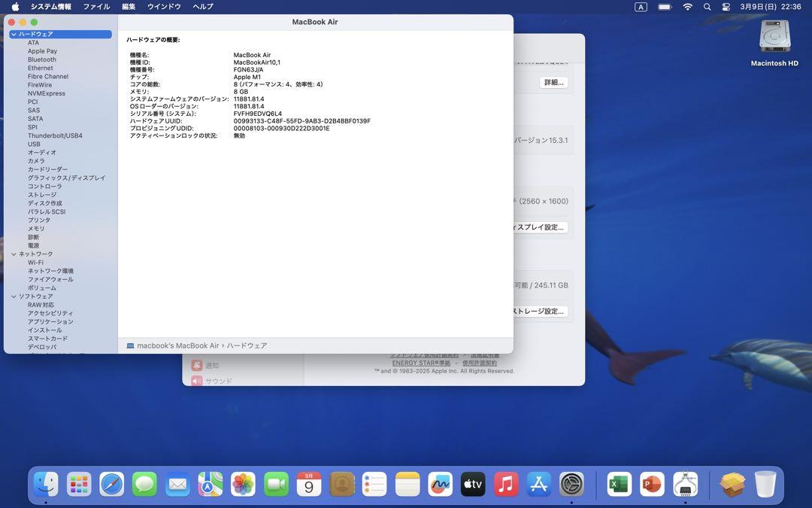The image size is (812, 508).
Task: Select Wi-Fi under ネットワーク
Action: tap(36, 263)
